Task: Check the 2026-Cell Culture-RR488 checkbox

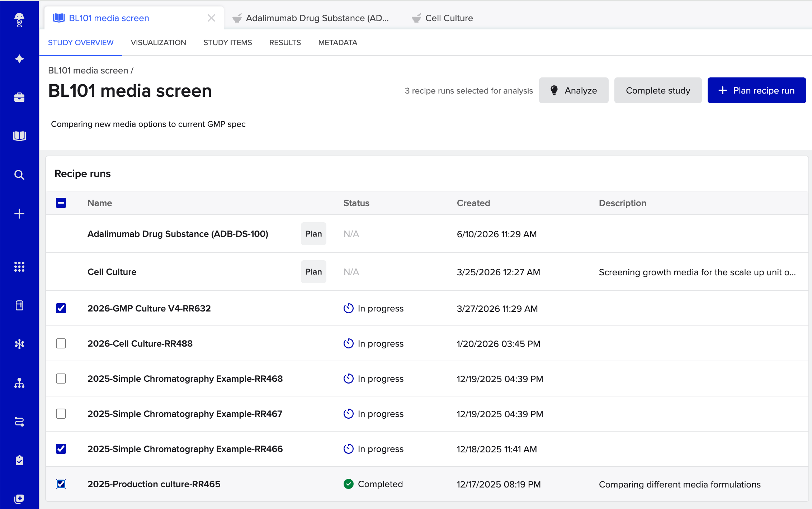Action: [x=61, y=343]
